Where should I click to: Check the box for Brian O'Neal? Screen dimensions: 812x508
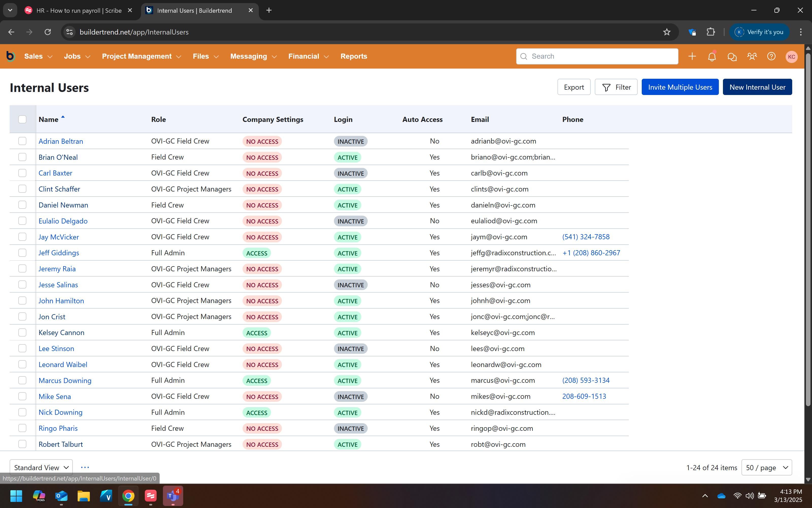click(x=22, y=157)
